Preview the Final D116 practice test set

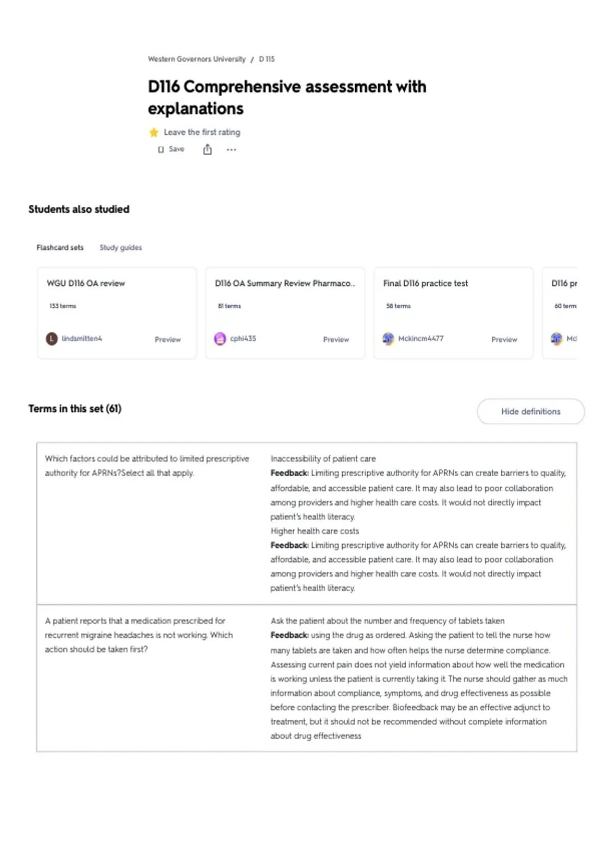click(504, 340)
